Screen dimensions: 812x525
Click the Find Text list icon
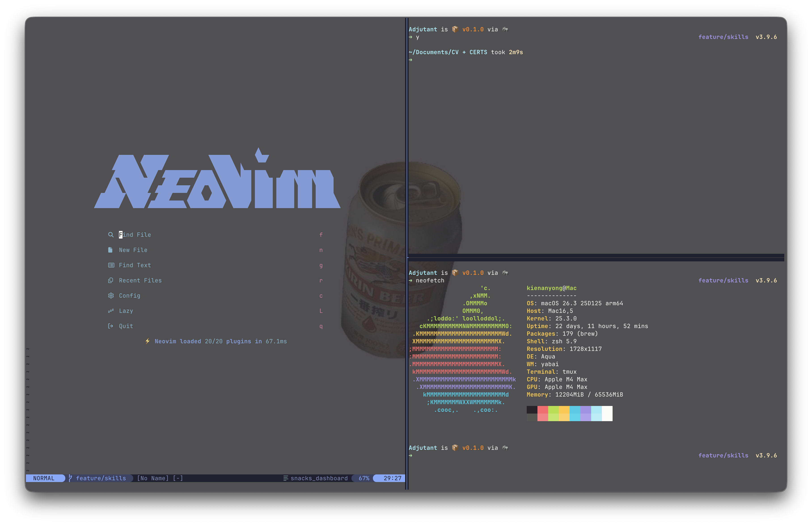(x=111, y=265)
